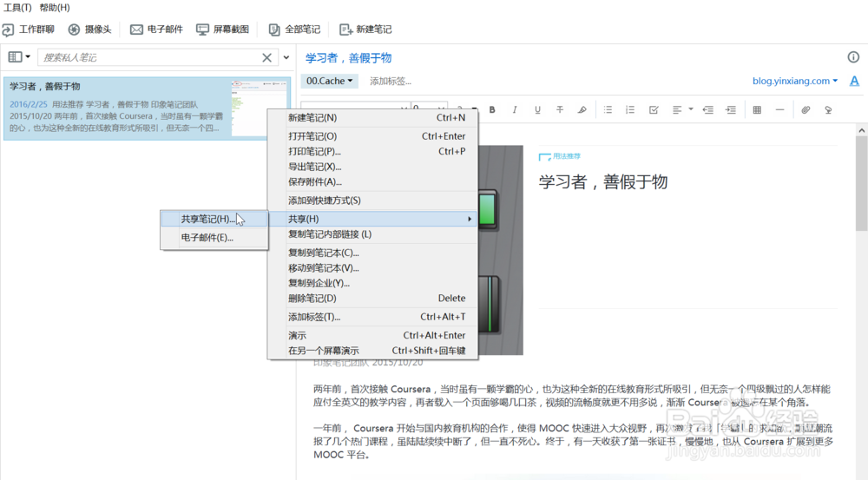Click the vertical scrollbar thumb in note editor
868x480 pixels.
(x=861, y=184)
